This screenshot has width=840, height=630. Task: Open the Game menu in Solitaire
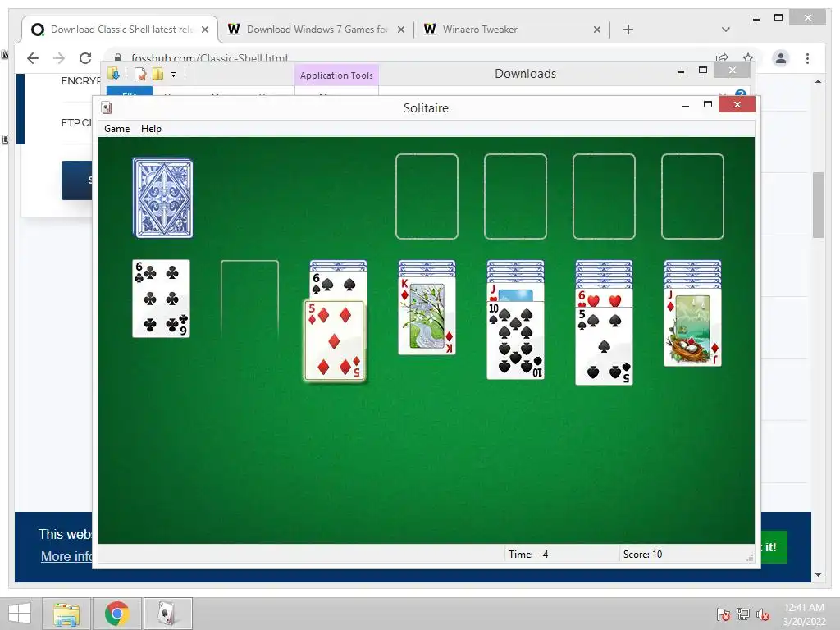(x=116, y=129)
